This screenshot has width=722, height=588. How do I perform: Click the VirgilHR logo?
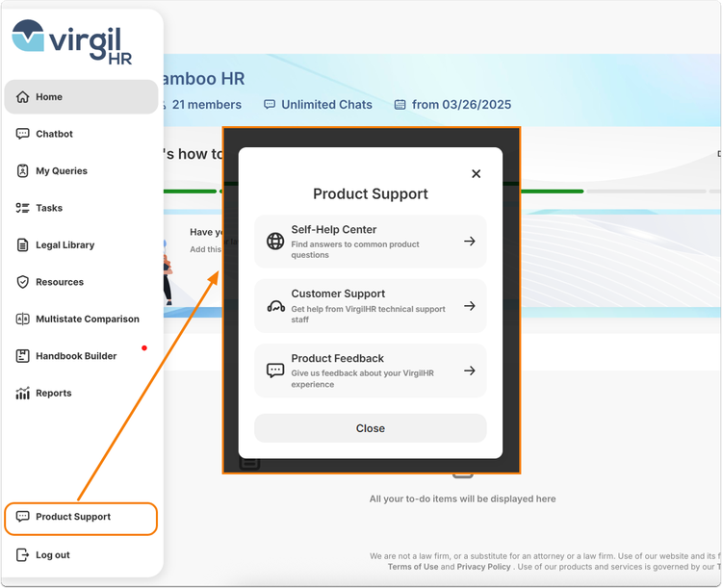point(72,42)
